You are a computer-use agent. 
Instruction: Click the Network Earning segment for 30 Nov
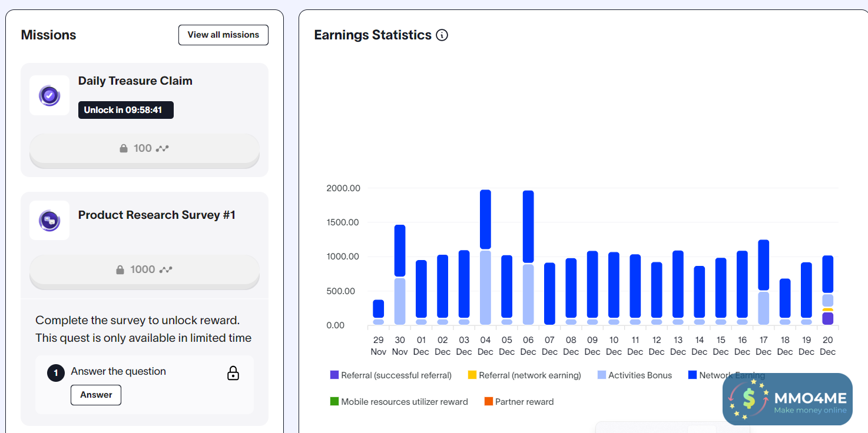[x=400, y=251]
